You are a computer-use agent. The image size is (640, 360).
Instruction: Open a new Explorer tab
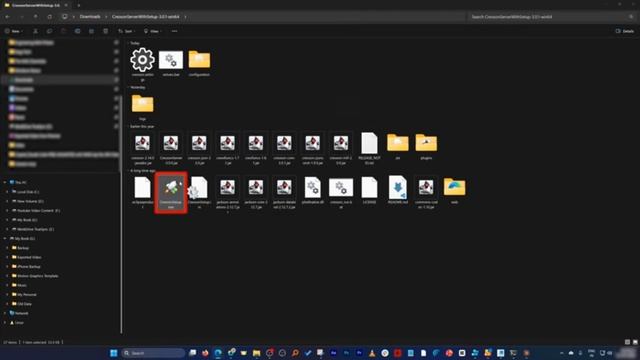coord(79,5)
